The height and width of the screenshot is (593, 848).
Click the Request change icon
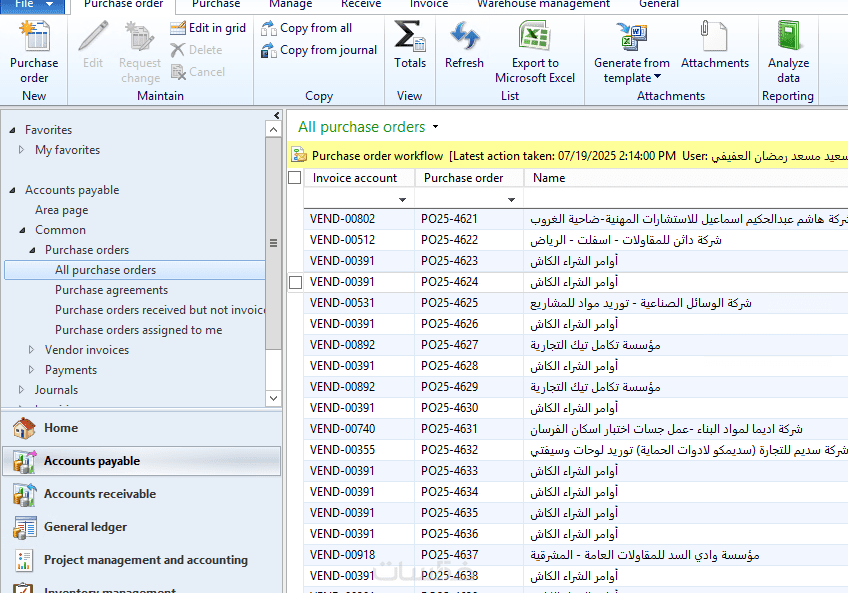pos(140,36)
